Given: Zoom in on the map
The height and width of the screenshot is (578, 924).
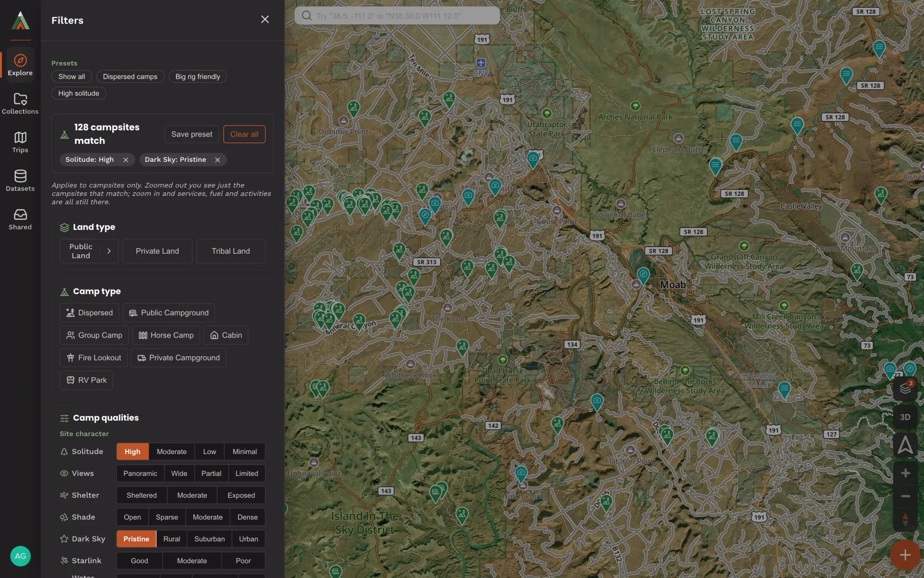Looking at the screenshot, I should click(905, 473).
